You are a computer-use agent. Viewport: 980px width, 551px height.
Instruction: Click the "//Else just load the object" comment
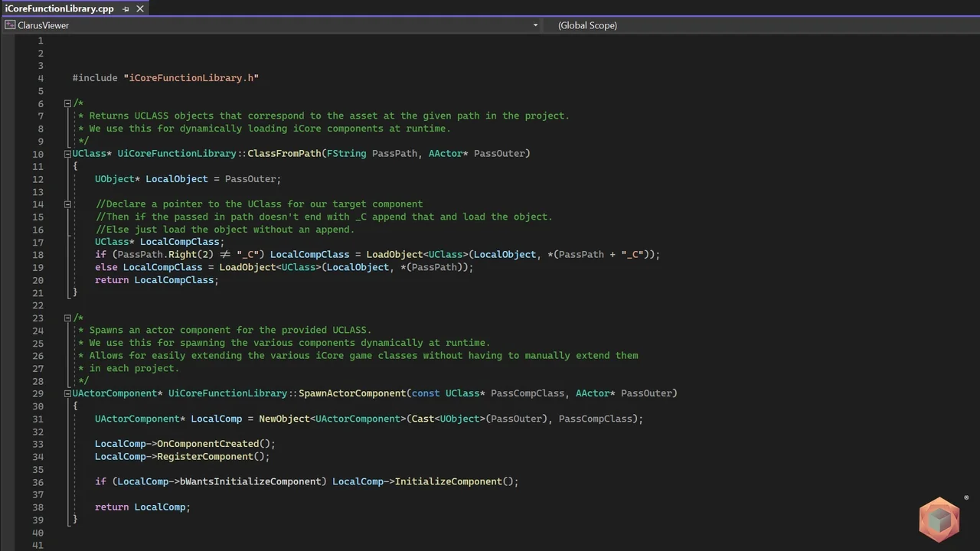[225, 230]
